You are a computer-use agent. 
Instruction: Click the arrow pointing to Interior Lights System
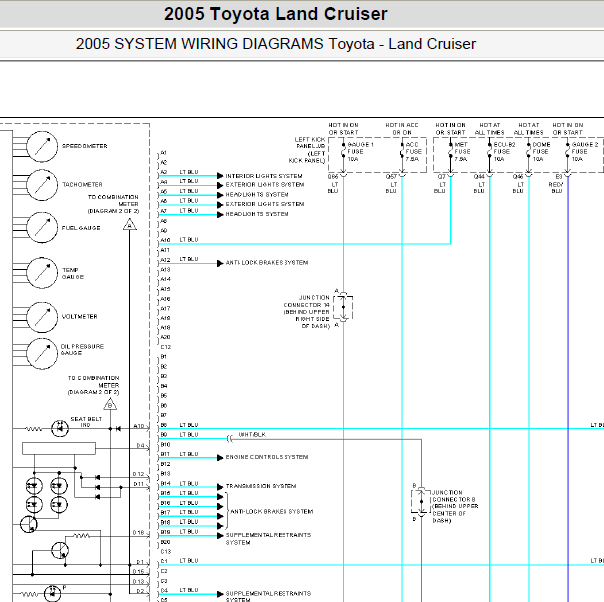[220, 176]
